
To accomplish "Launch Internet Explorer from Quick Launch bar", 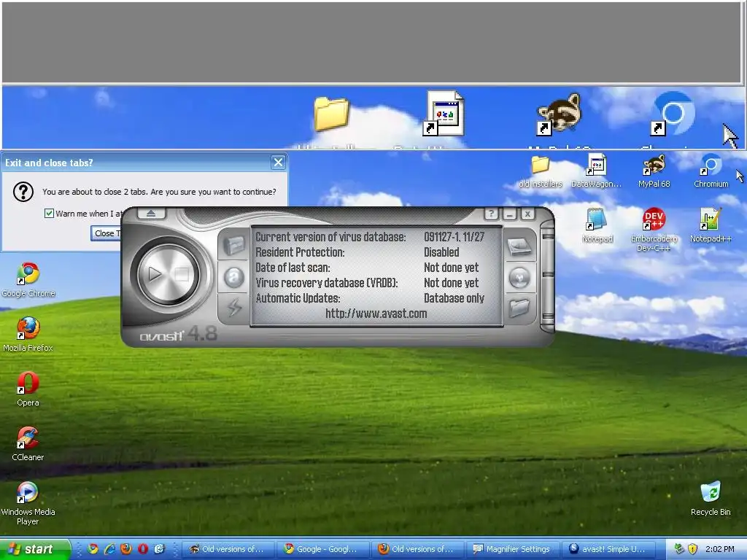I will 109,549.
